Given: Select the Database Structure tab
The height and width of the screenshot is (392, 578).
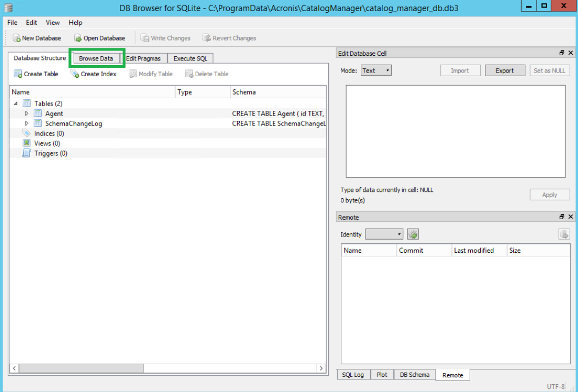Looking at the screenshot, I should pyautogui.click(x=40, y=58).
